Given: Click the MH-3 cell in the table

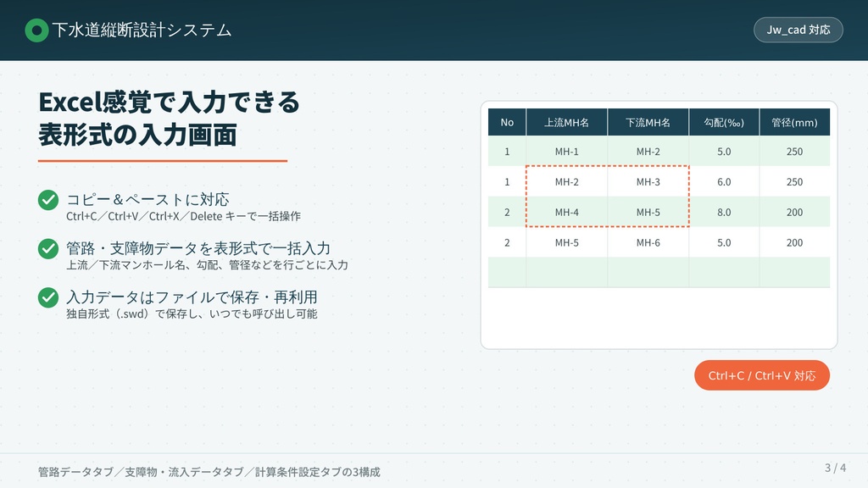Looking at the screenshot, I should 648,181.
